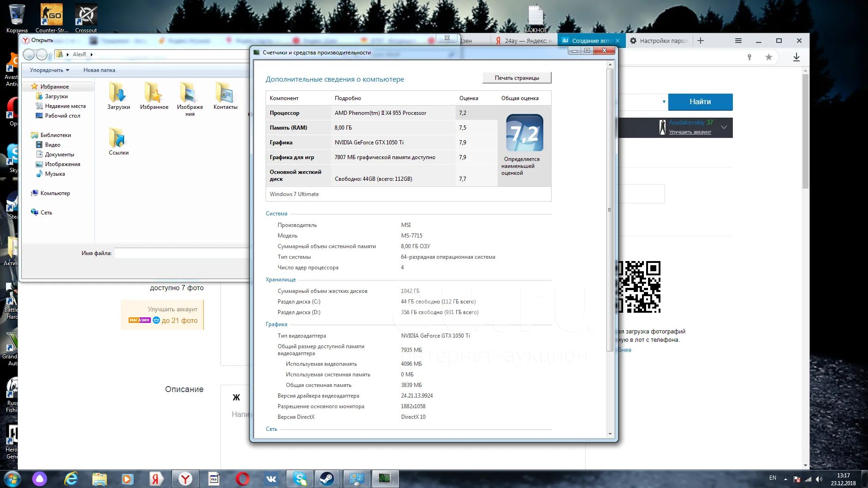Open Windows Explorer from the taskbar

(99, 479)
